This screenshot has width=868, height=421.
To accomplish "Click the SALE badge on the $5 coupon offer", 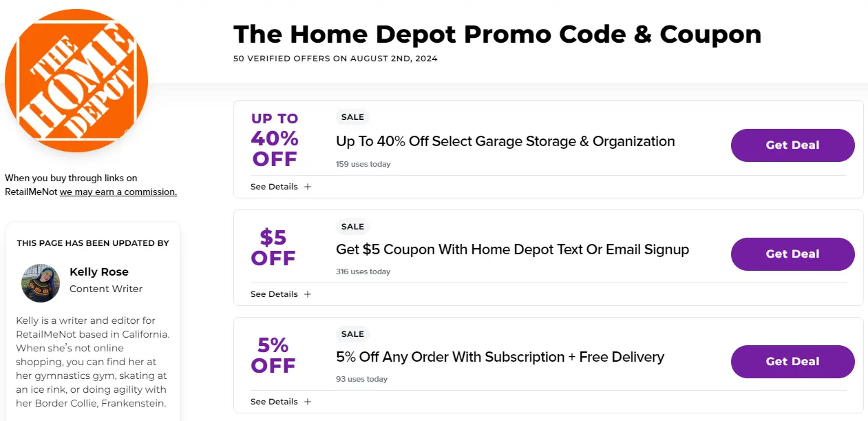I will click(352, 227).
